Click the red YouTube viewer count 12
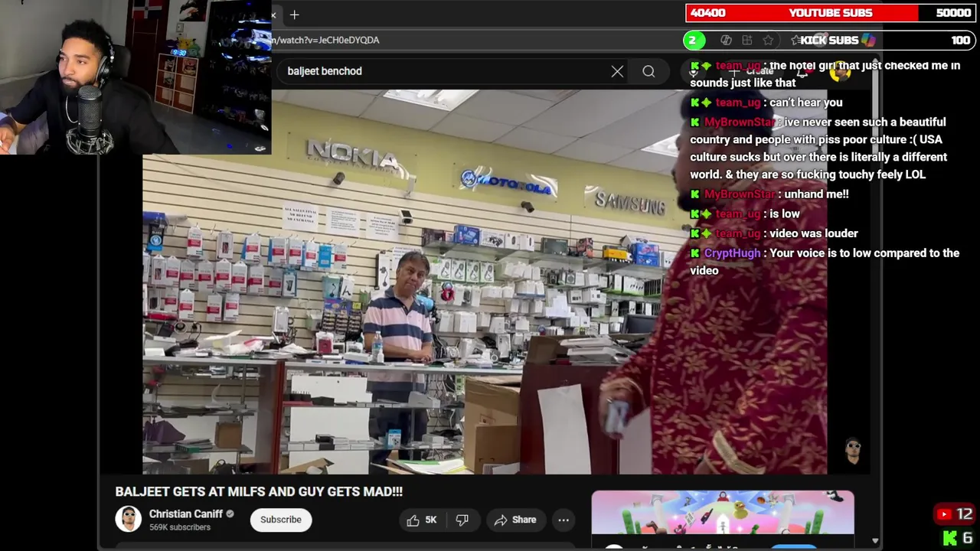Image resolution: width=980 pixels, height=551 pixels. coord(955,514)
